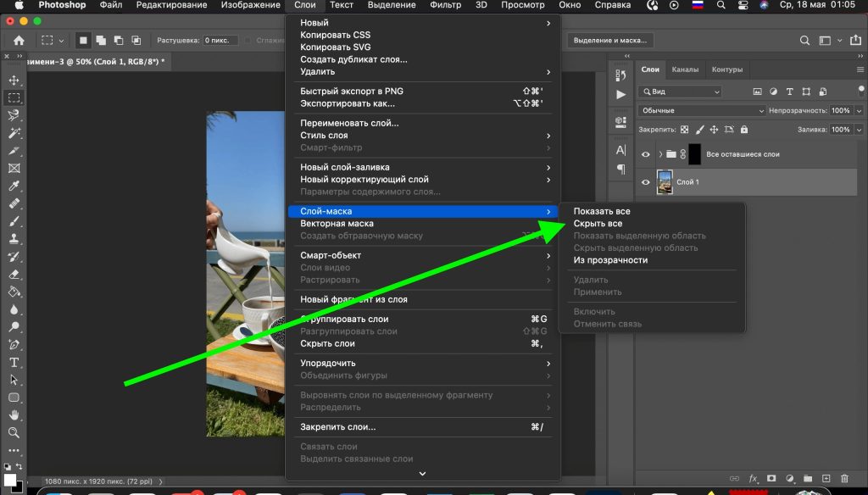Toggle visibility of 'Все оставшиеся слои' group
The height and width of the screenshot is (495, 868).
[x=647, y=154]
